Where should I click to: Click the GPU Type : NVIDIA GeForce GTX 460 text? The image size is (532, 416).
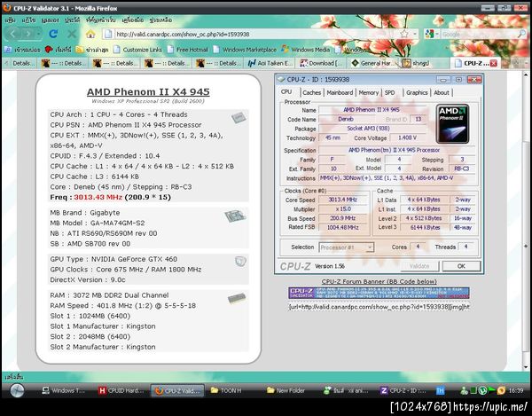click(113, 259)
